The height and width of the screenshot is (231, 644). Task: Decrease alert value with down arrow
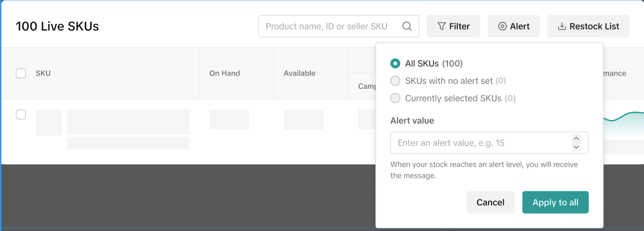(576, 147)
